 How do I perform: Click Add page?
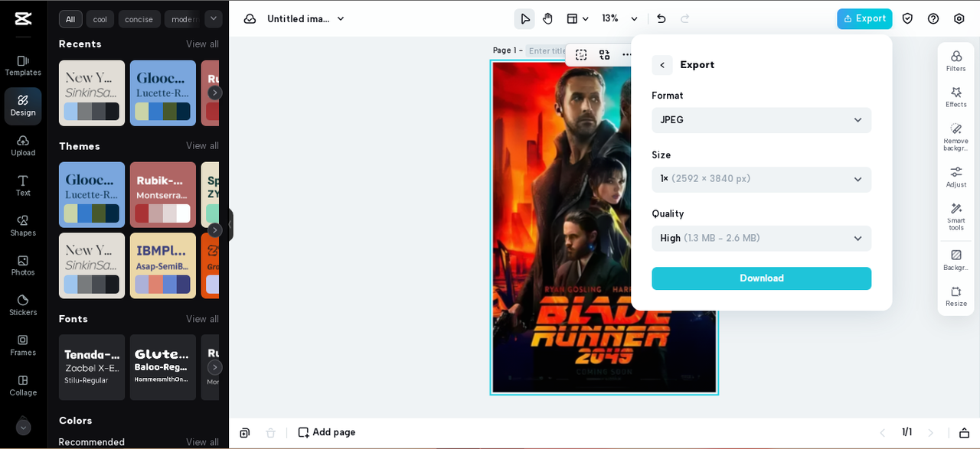[327, 432]
